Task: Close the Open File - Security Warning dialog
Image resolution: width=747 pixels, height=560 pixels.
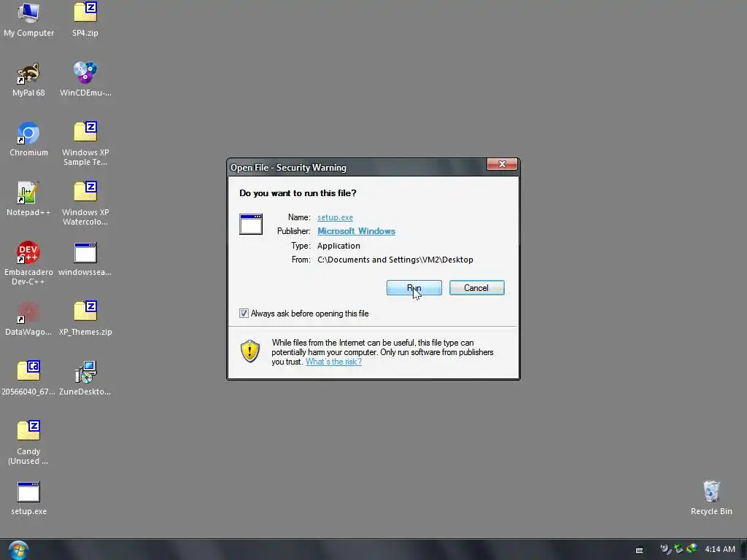Action: 502,164
